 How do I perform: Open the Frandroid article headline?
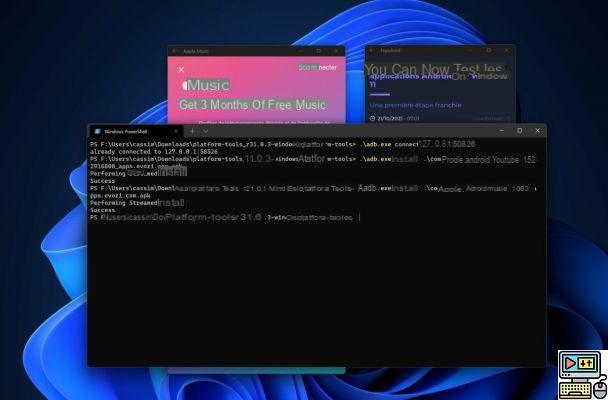438,76
